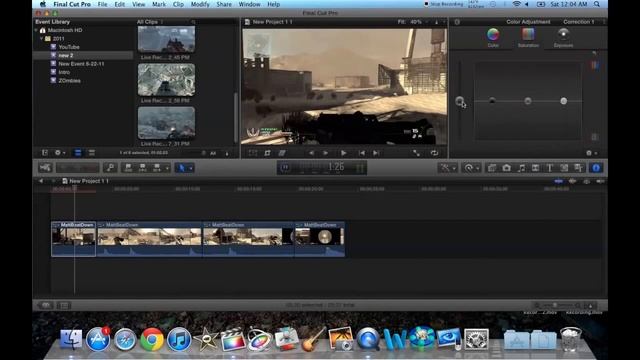Switch to the Saturation tab

(x=528, y=37)
